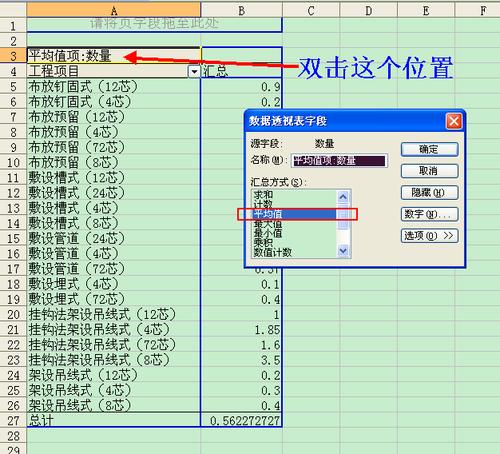Screen dimensions: 500x454
Task: Click the 取消 button
Action: pyautogui.click(x=429, y=171)
